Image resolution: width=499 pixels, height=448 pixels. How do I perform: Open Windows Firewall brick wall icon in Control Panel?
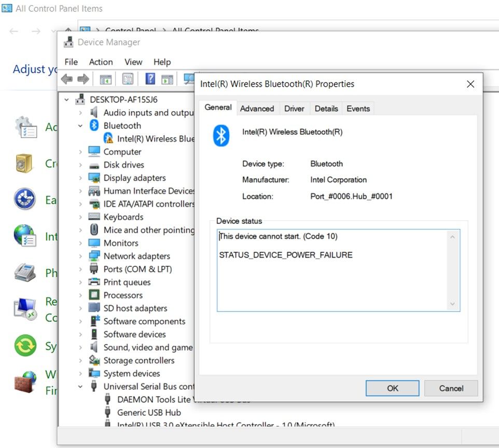coord(25,382)
